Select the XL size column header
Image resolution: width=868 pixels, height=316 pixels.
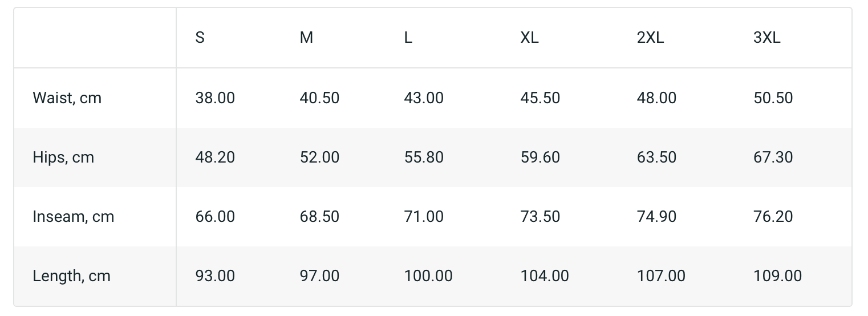(529, 38)
